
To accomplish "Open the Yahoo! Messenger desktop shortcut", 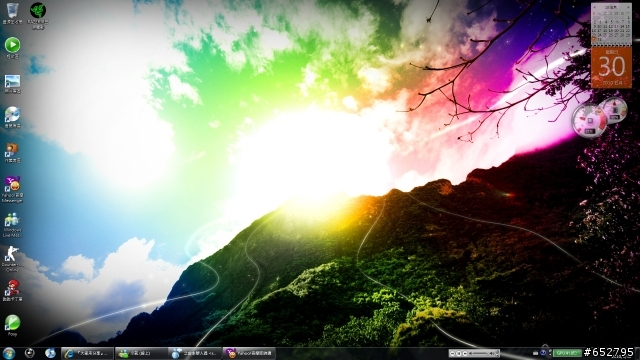I will point(12,189).
